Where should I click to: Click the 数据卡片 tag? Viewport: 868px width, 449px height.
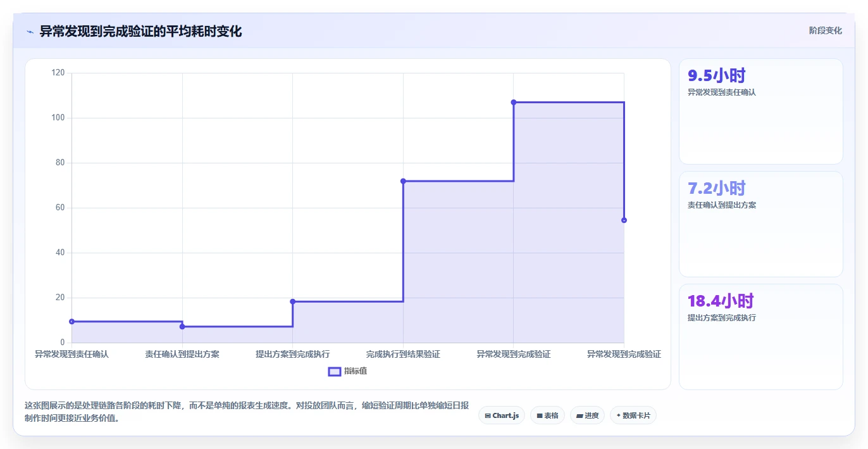pyautogui.click(x=633, y=415)
